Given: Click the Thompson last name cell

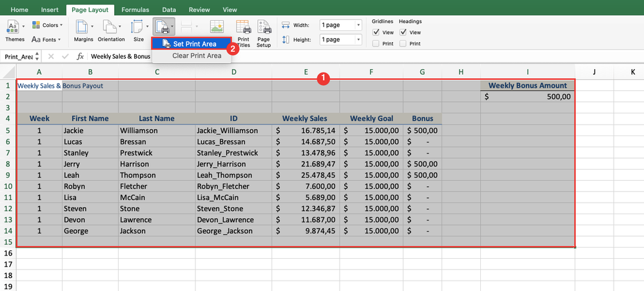Looking at the screenshot, I should click(157, 175).
